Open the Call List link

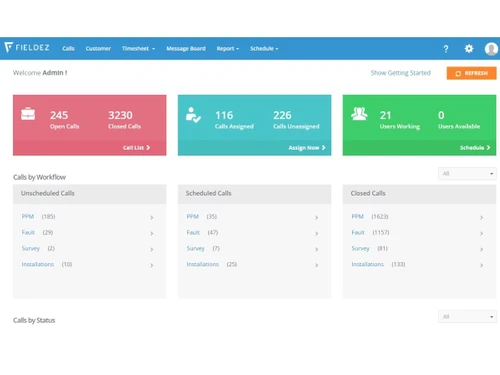click(136, 148)
